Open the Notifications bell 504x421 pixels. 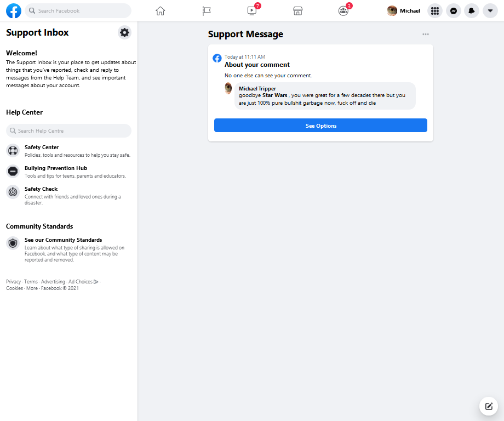[x=472, y=10]
